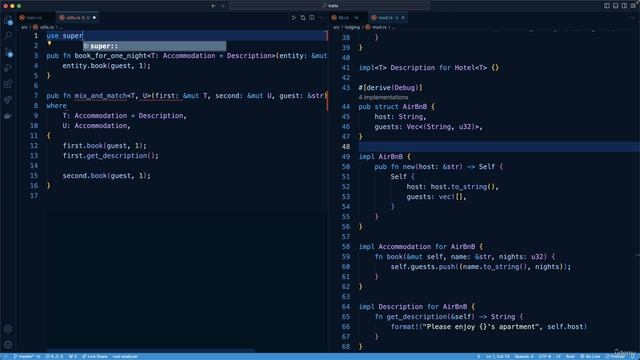Open the Source Control view
Screen dimensions: 640x360
pos(8,52)
